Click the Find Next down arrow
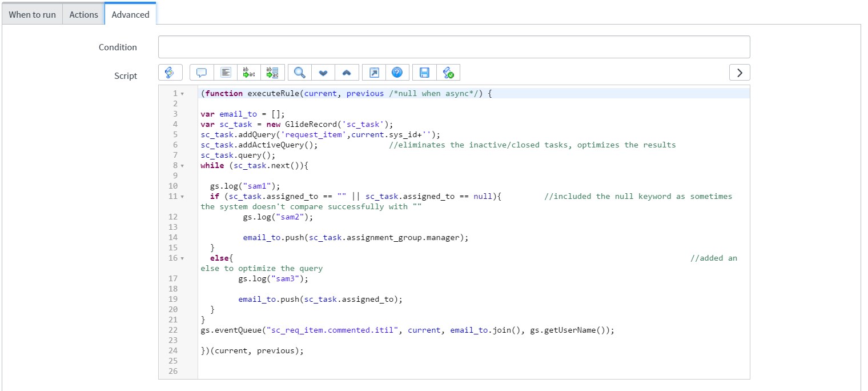 click(323, 73)
